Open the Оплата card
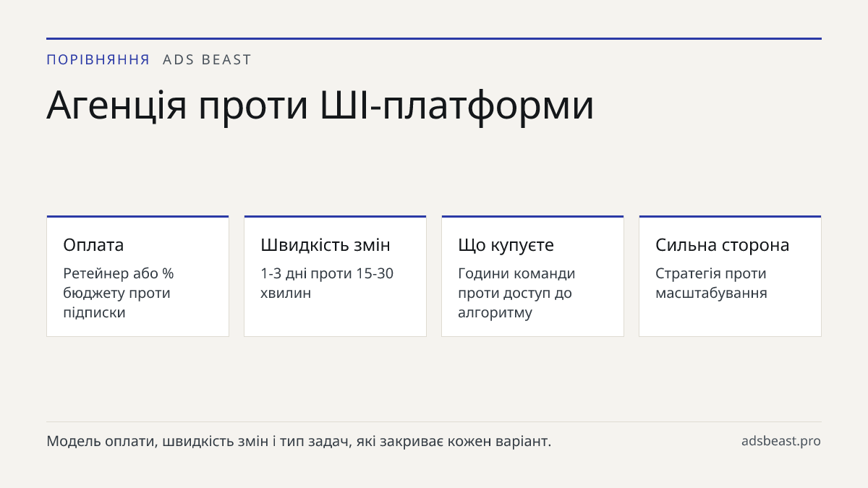The height and width of the screenshot is (488, 868). pos(137,276)
